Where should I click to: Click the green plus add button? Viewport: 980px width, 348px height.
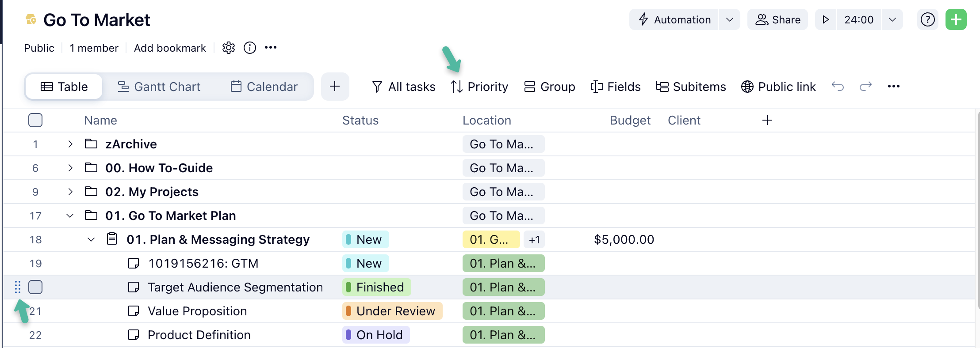pos(956,20)
